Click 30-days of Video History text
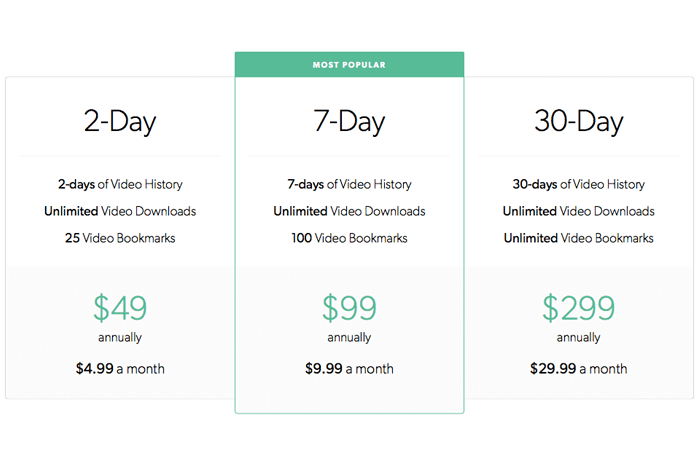 click(x=579, y=184)
